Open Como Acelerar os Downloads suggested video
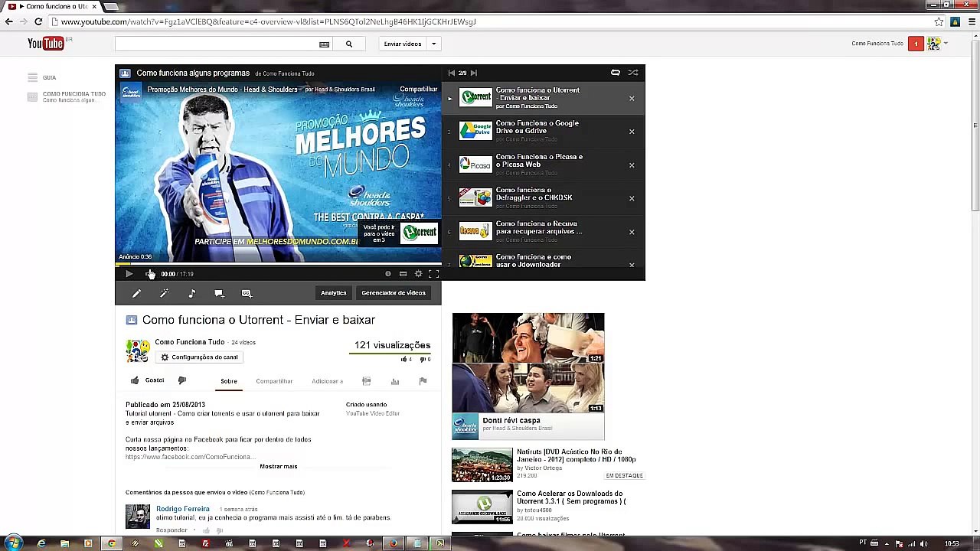Screen dimensions: 980x551 [547, 507]
